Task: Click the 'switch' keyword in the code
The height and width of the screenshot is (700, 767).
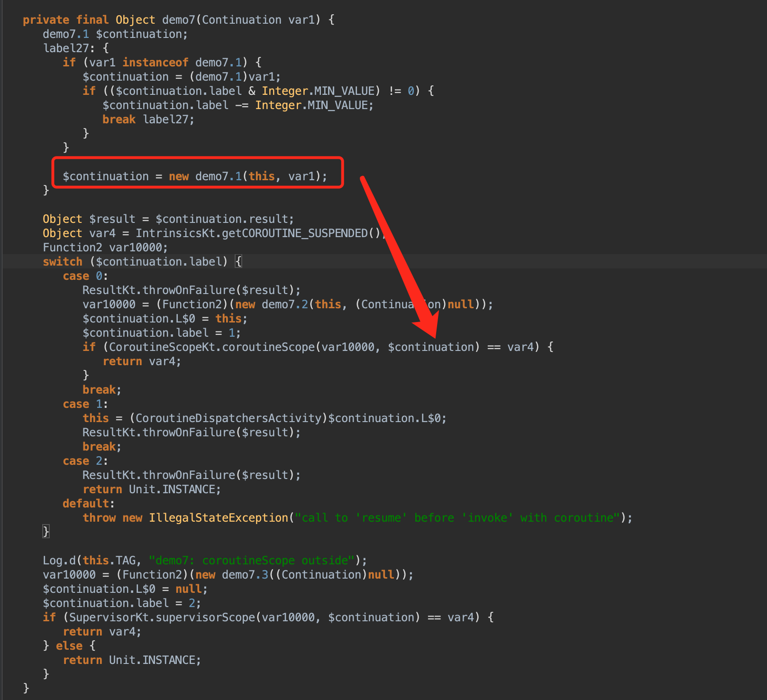Action: coord(62,262)
